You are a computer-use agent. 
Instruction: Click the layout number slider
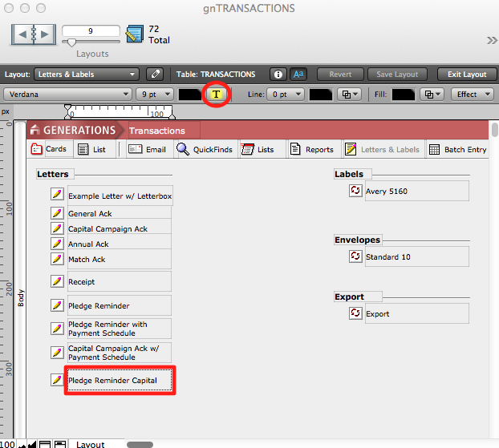(x=71, y=42)
